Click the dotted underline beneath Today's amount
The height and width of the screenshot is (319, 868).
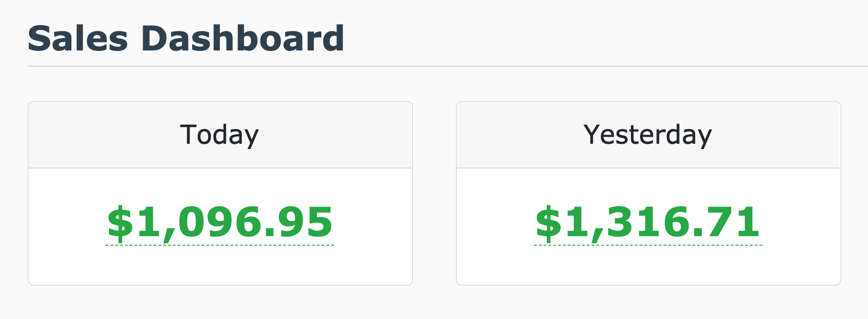tap(220, 245)
